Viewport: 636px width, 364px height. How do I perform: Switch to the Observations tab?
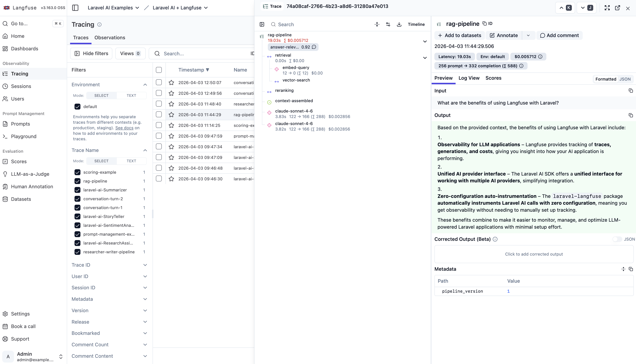coord(110,37)
